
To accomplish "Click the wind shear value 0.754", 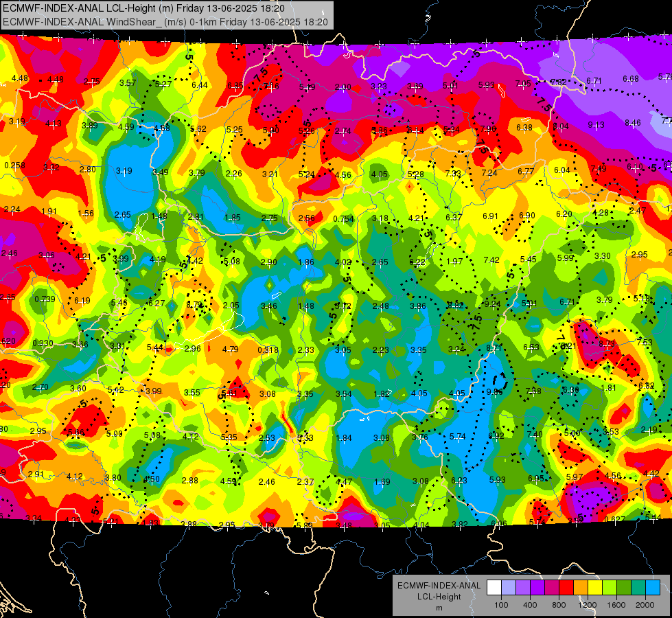I will [x=344, y=219].
